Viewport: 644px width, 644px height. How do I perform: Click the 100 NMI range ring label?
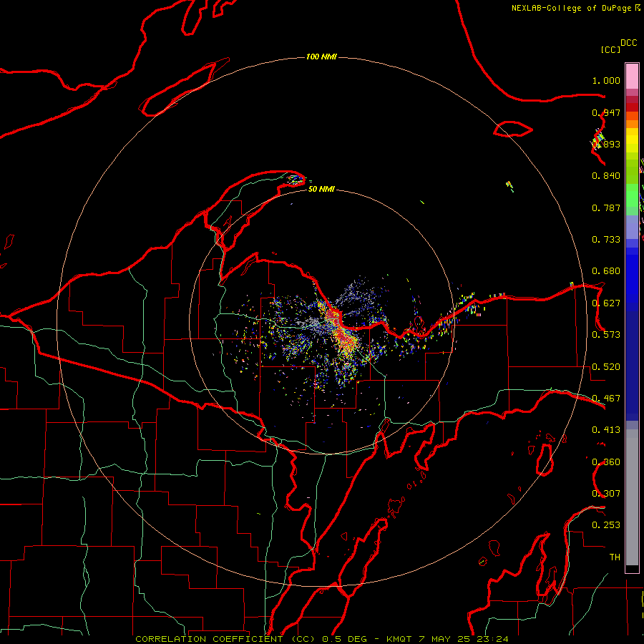coord(321,57)
